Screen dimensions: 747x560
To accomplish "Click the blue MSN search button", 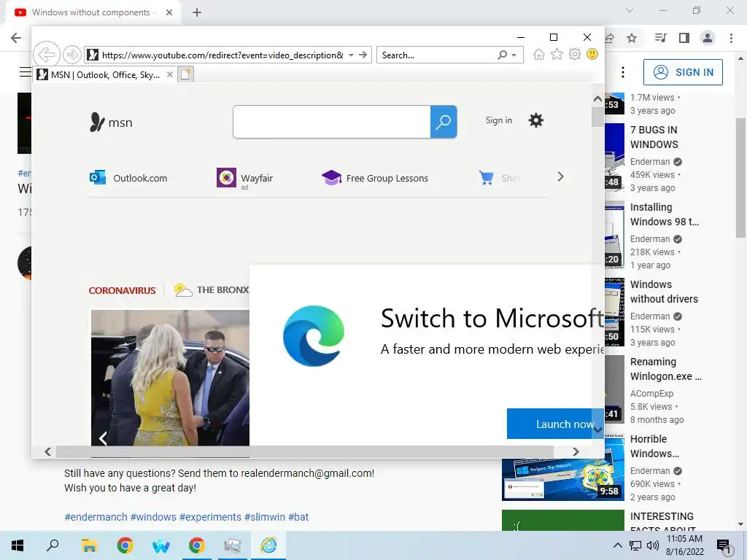I will coord(444,122).
